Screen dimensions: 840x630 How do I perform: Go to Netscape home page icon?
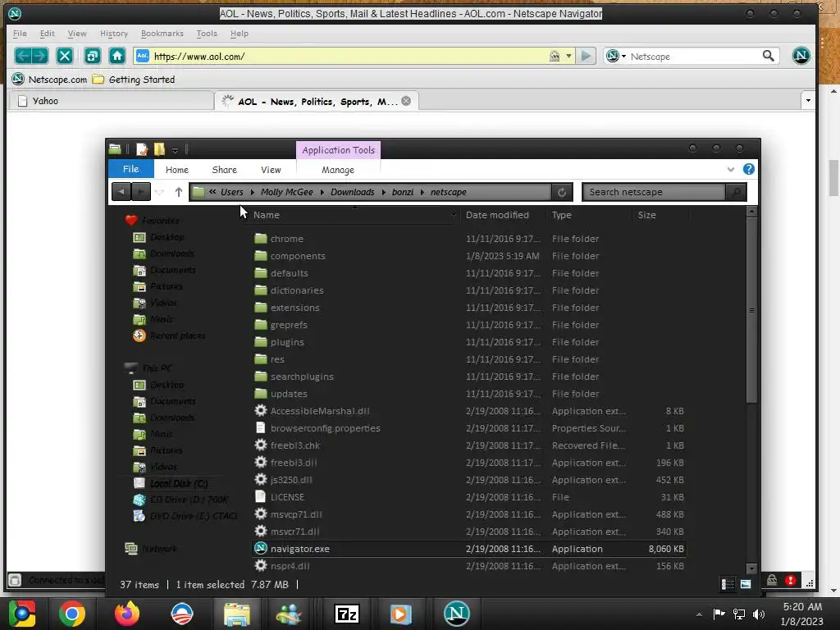[117, 56]
